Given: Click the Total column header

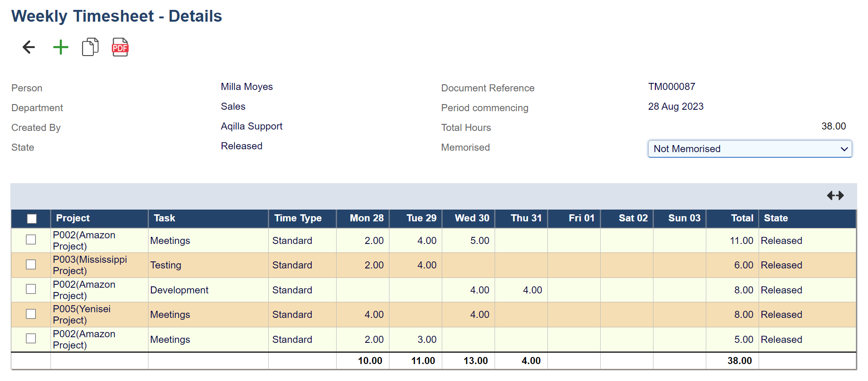Looking at the screenshot, I should pos(742,218).
